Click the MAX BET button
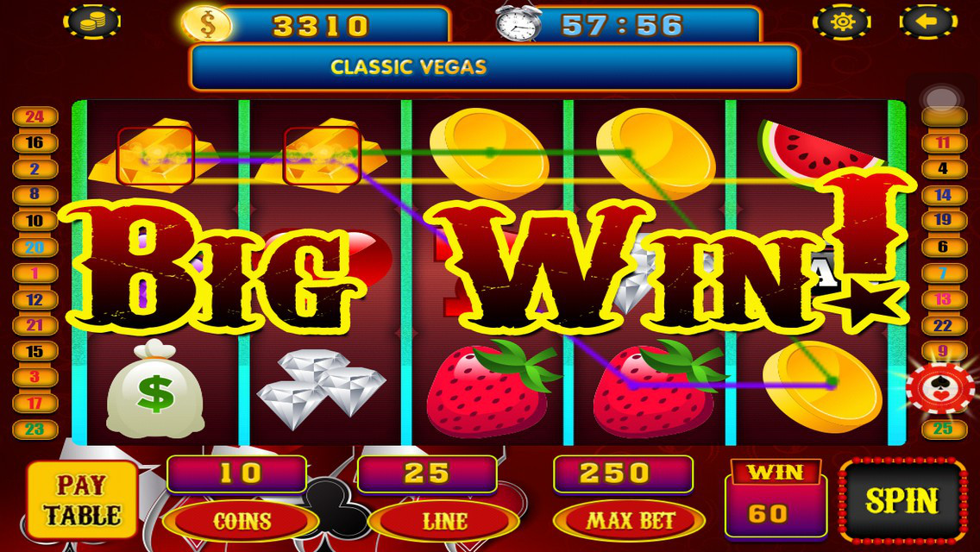This screenshot has width=980, height=552. click(630, 521)
